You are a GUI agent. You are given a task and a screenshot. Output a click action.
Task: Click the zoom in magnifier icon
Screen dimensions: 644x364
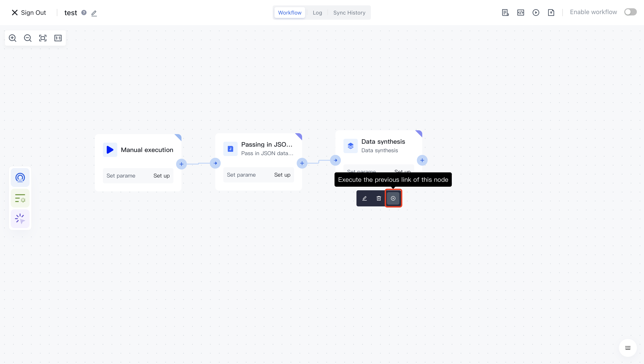click(13, 38)
